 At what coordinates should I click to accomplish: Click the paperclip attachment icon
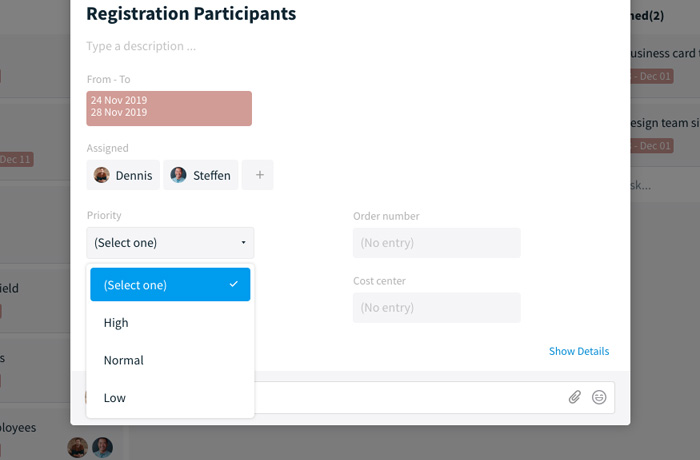click(575, 397)
